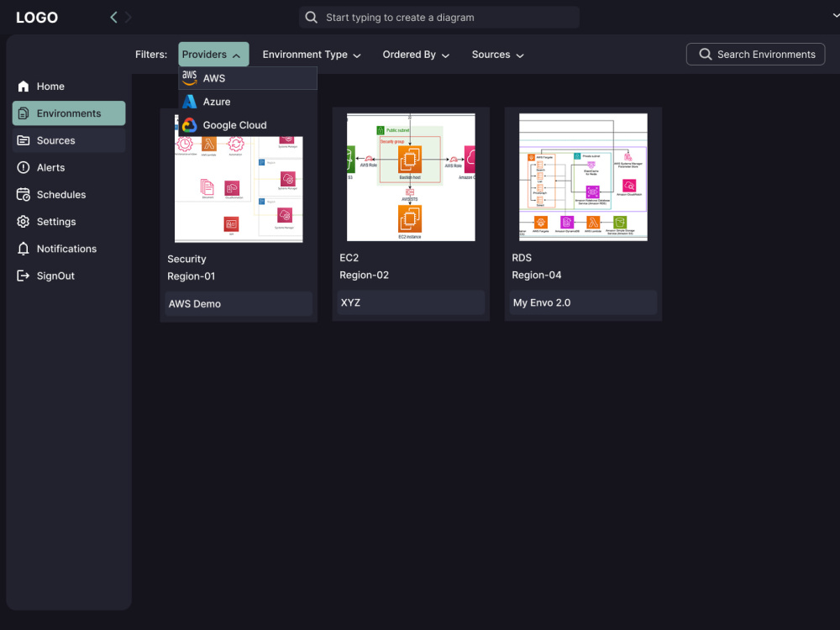Click the Region-02 text
This screenshot has height=630, width=840.
(x=365, y=275)
